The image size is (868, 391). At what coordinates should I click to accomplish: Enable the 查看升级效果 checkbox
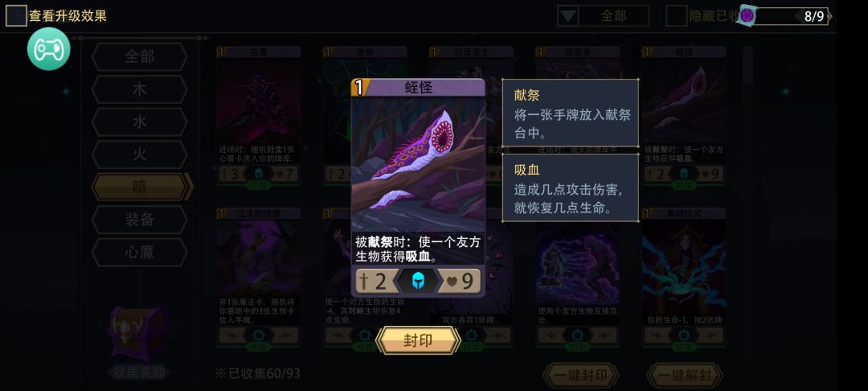click(x=16, y=15)
